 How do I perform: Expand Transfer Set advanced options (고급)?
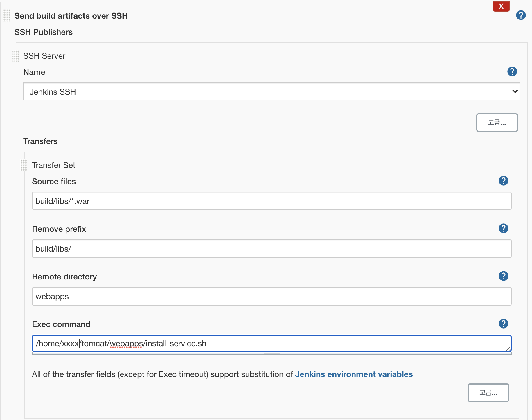point(488,393)
